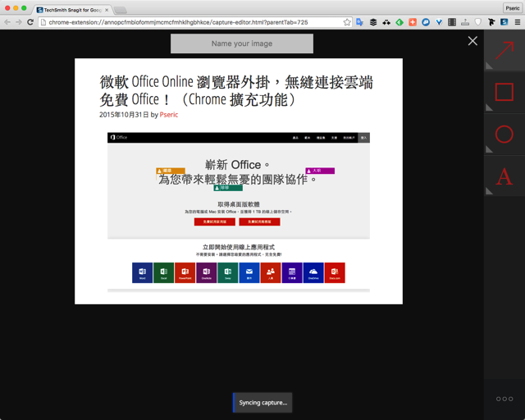Open the white shield extension icon

point(478,22)
